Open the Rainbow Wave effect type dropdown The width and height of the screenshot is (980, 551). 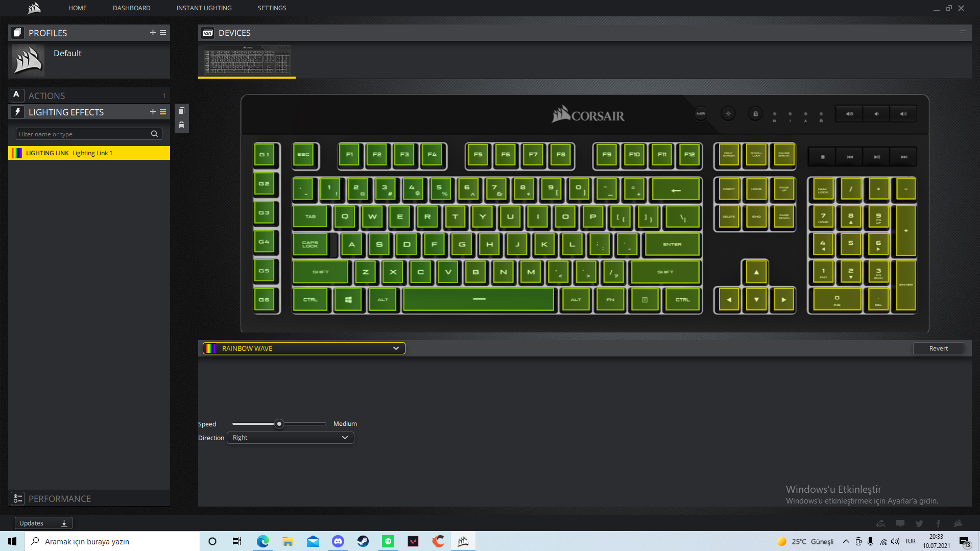[x=304, y=348]
